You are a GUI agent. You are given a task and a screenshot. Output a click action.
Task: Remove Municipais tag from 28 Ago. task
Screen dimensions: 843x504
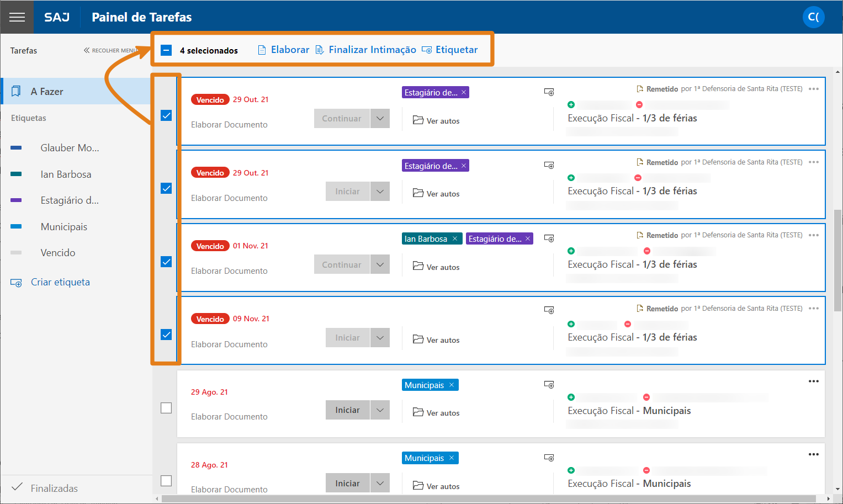pyautogui.click(x=452, y=458)
